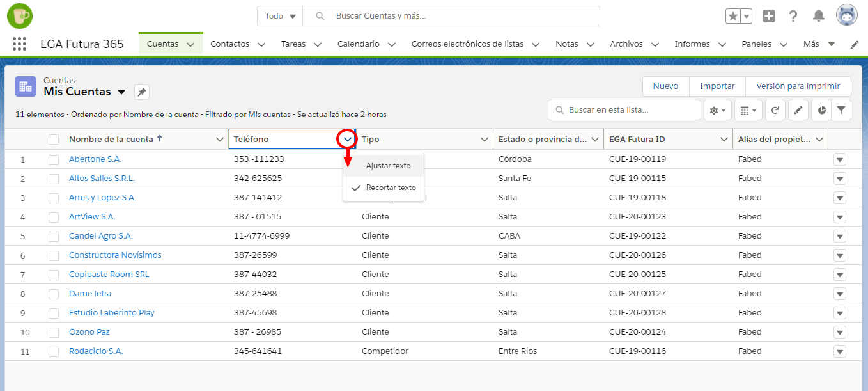
Task: Open the App Launcher grid icon
Action: coord(19,44)
